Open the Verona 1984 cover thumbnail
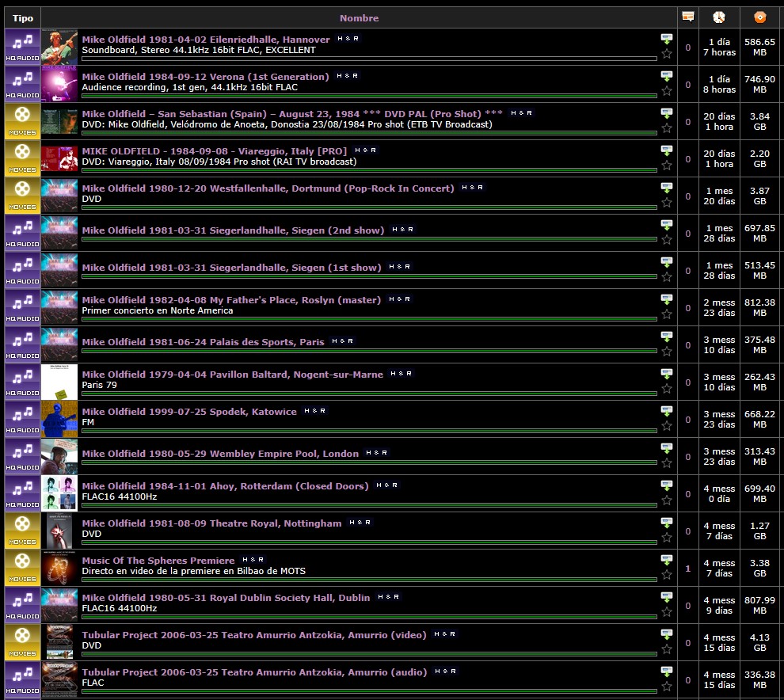This screenshot has width=784, height=700. coord(59,84)
